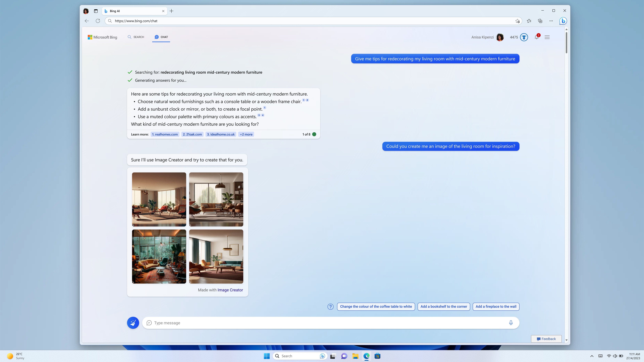Click the microphone icon in message box

click(511, 323)
